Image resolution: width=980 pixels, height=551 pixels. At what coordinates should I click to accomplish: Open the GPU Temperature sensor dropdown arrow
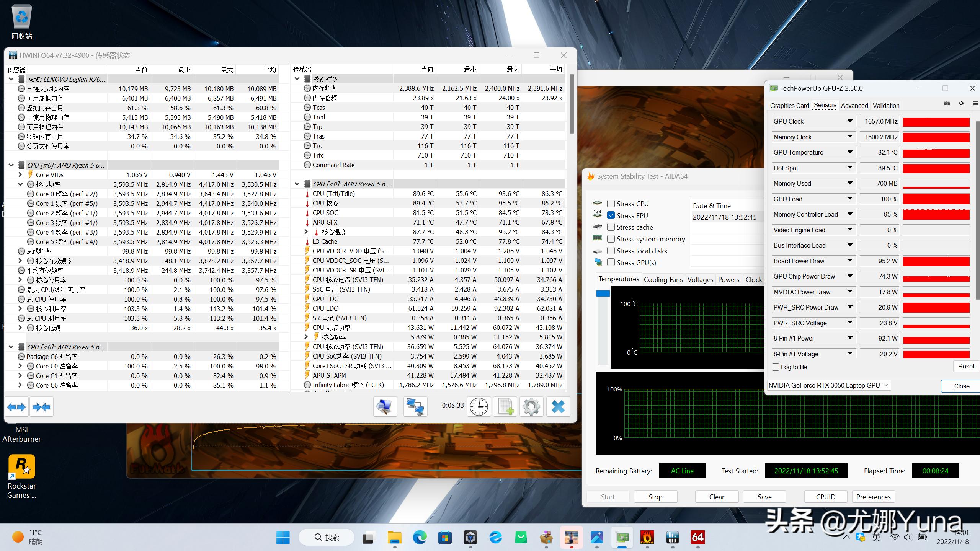pos(850,152)
